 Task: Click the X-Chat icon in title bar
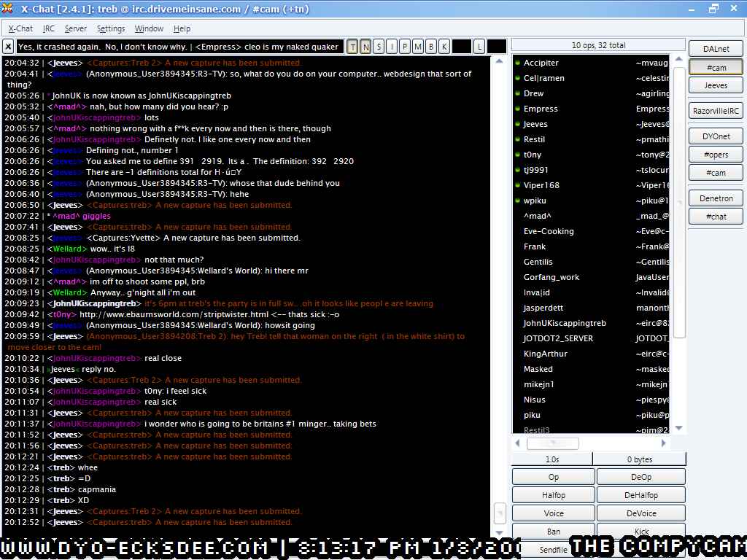[x=7, y=9]
